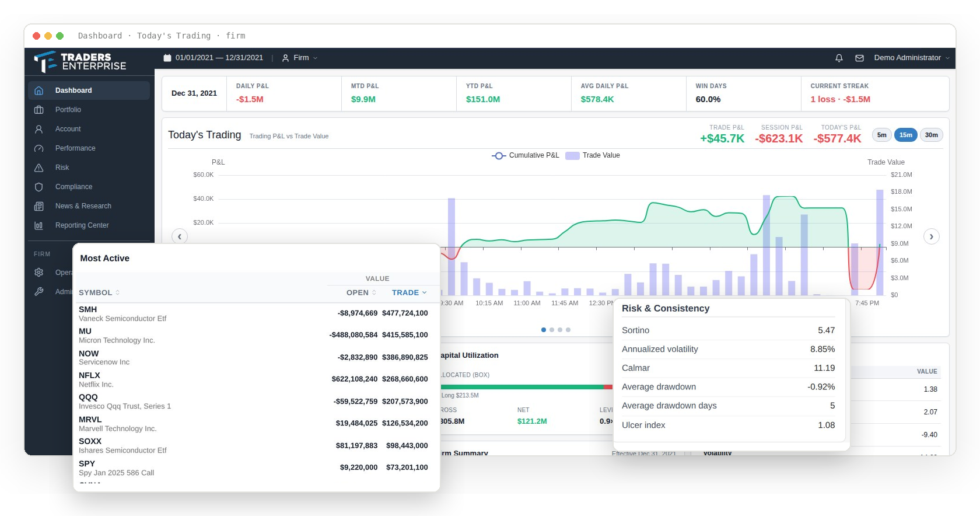Click the Win Days 60.0% value
This screenshot has width=980, height=516.
(x=708, y=99)
